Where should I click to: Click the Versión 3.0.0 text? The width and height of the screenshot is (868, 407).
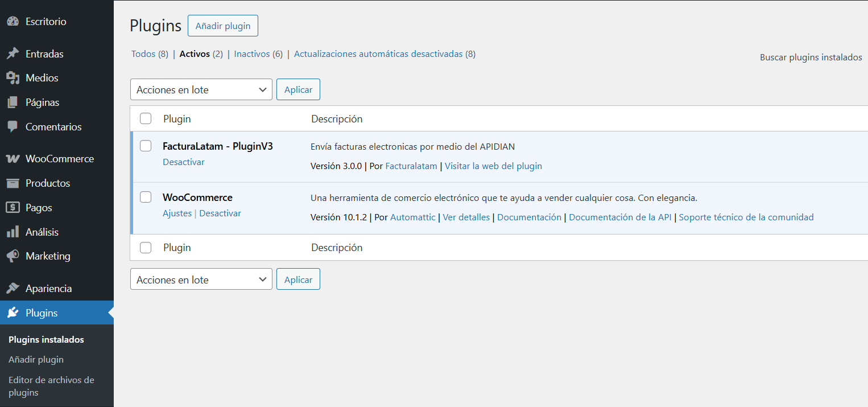point(336,166)
